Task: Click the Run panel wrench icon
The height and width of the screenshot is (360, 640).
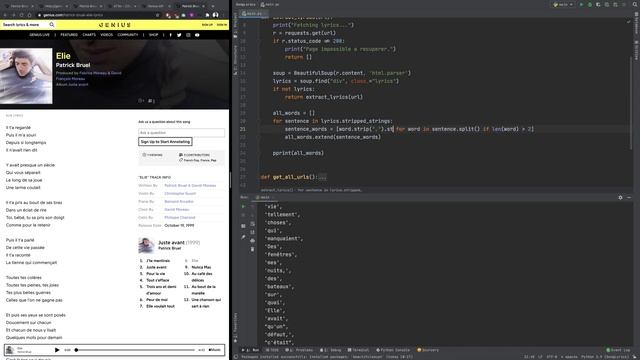Action: (x=243, y=237)
